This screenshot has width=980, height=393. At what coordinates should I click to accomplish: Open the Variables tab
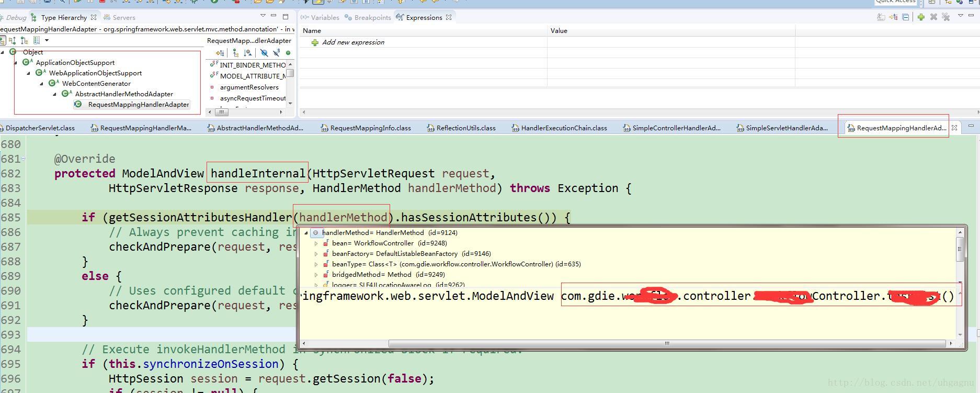point(320,17)
